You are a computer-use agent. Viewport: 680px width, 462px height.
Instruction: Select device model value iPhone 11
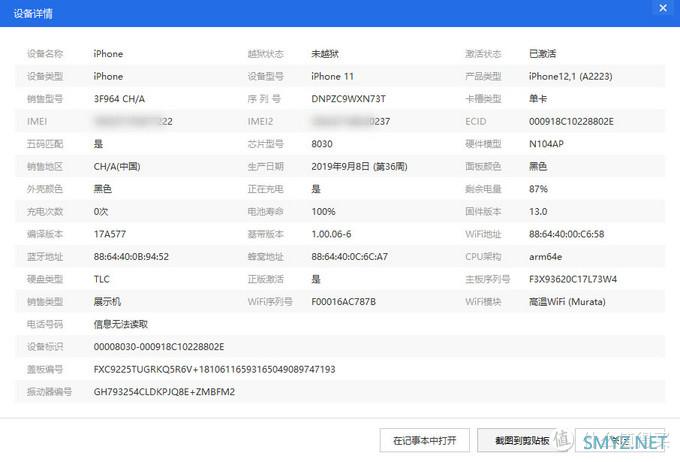(x=333, y=76)
